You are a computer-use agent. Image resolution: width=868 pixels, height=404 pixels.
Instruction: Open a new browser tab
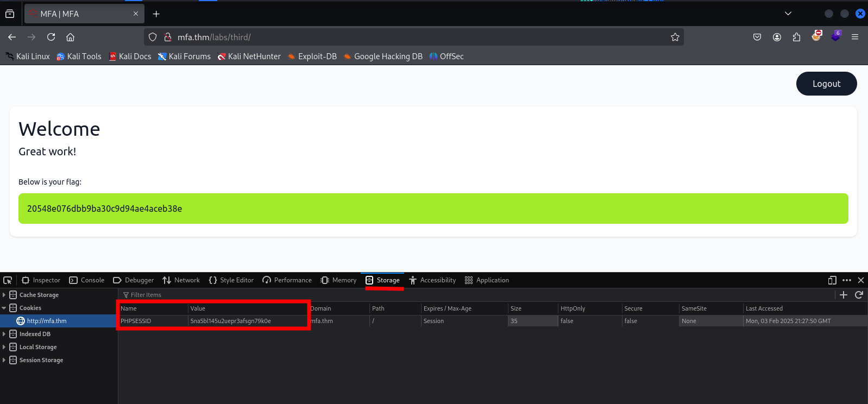[156, 14]
